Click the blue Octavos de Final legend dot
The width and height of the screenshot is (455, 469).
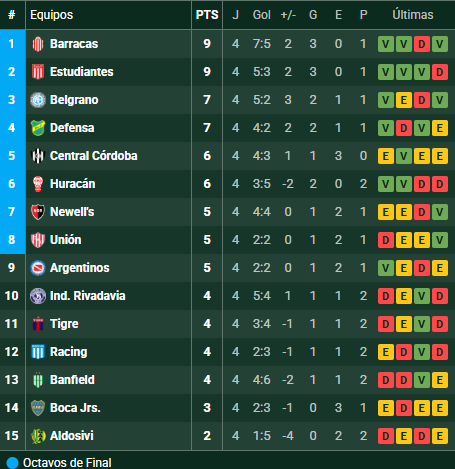(12, 463)
